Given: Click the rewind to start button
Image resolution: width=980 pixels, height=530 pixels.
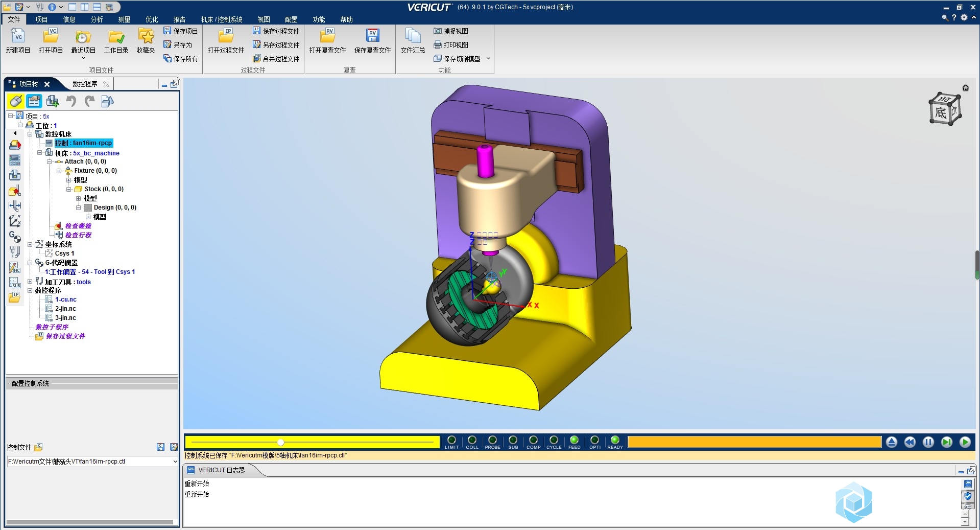Looking at the screenshot, I should click(910, 442).
